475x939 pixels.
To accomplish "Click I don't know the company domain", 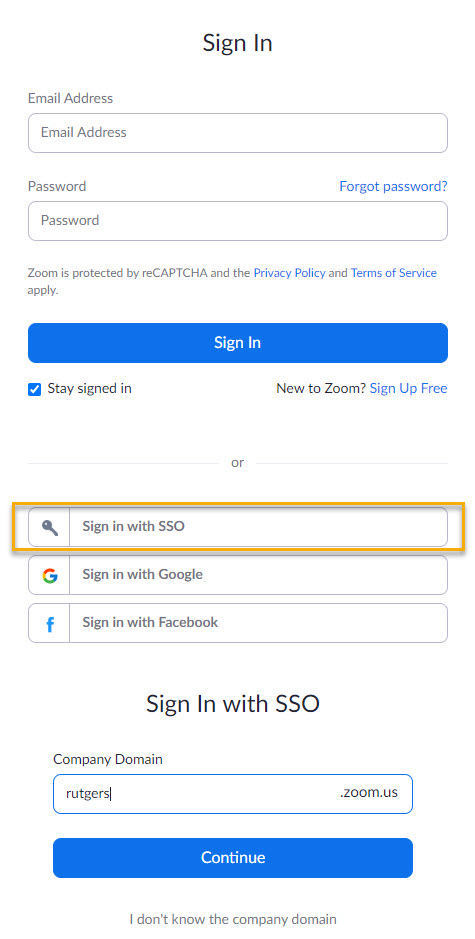I will click(x=233, y=919).
